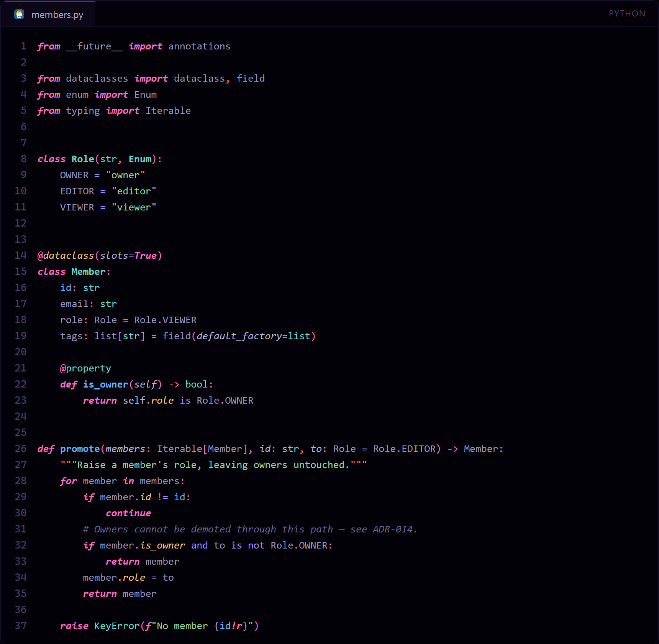Click 'bool' return type on line 22
The image size is (659, 644).
[x=197, y=384]
